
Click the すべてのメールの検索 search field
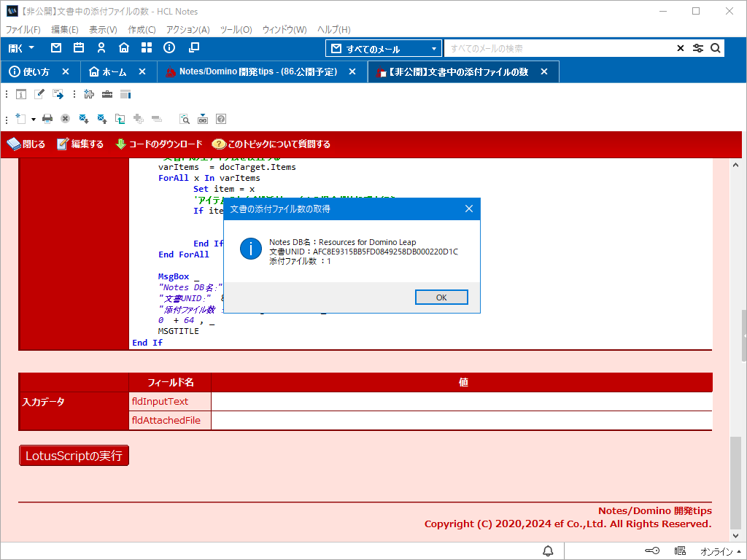pos(558,49)
